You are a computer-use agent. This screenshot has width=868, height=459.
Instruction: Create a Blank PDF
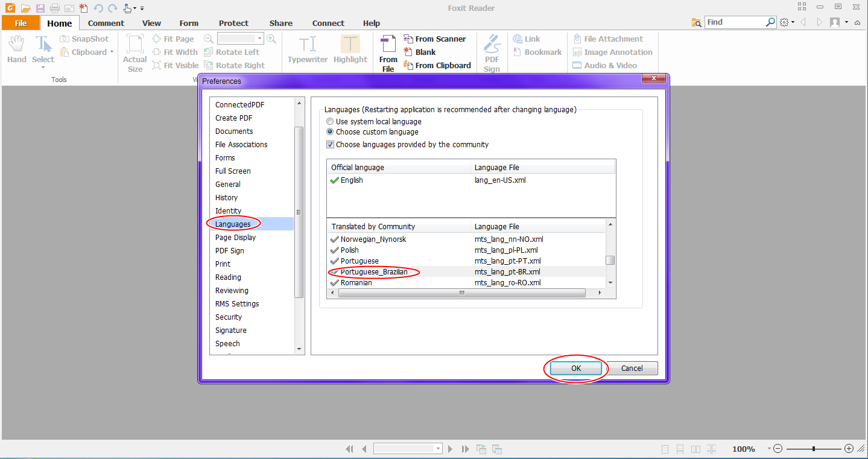419,52
